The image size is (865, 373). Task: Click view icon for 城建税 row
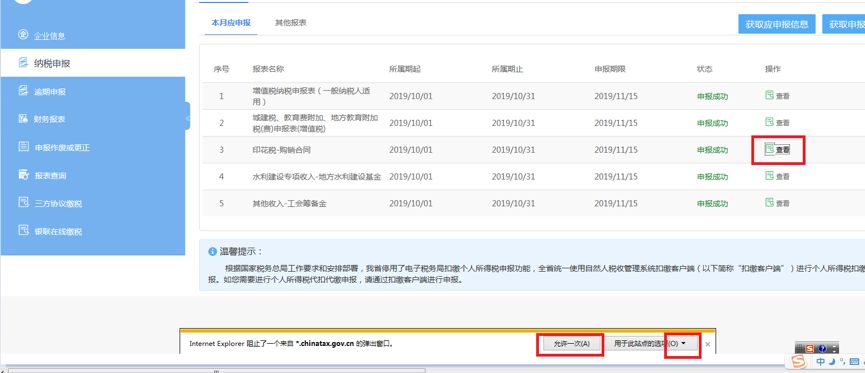(769, 121)
